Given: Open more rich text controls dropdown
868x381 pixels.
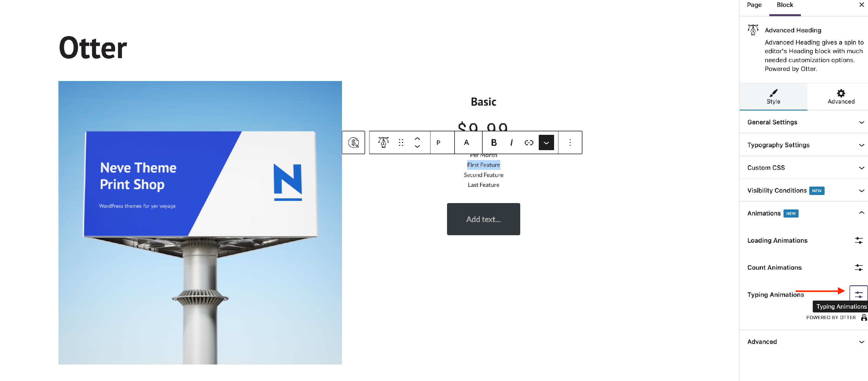Looking at the screenshot, I should tap(546, 143).
